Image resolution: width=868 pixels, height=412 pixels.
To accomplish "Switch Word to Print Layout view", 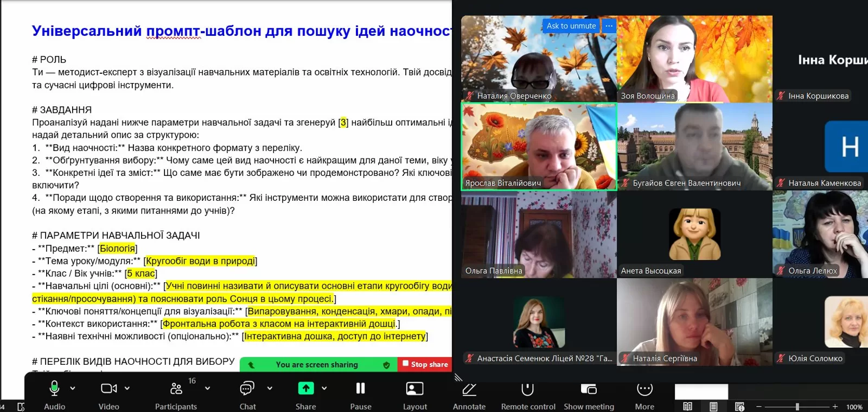I will [x=713, y=407].
